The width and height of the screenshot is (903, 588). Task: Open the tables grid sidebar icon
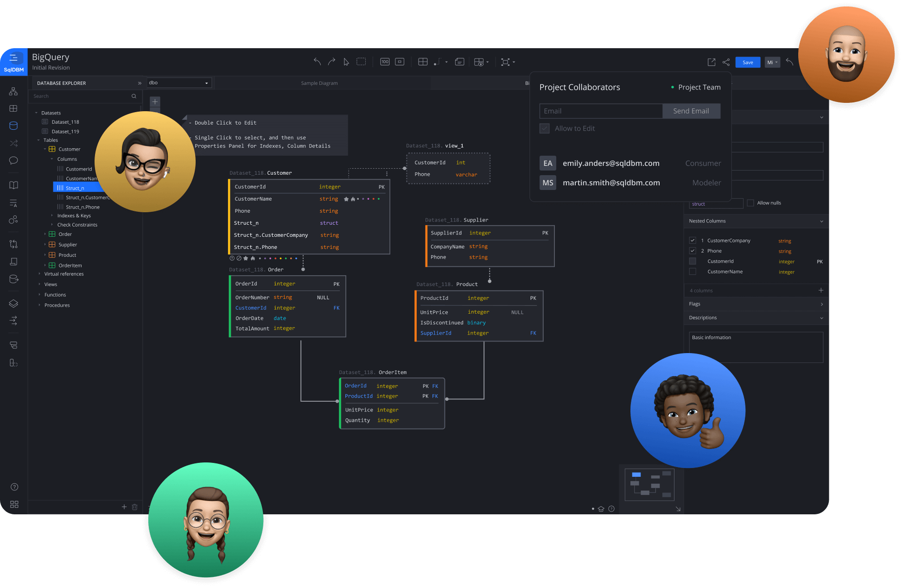pyautogui.click(x=13, y=108)
